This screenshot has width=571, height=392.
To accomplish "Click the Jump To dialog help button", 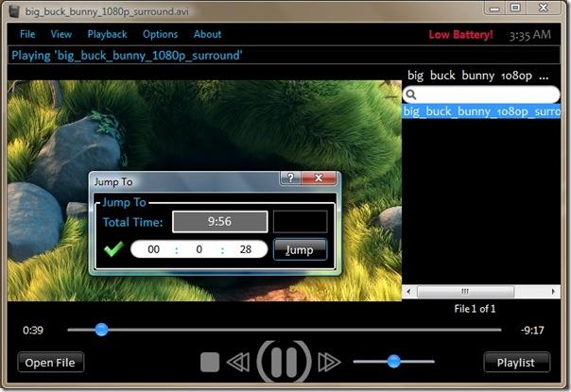I will click(x=290, y=178).
